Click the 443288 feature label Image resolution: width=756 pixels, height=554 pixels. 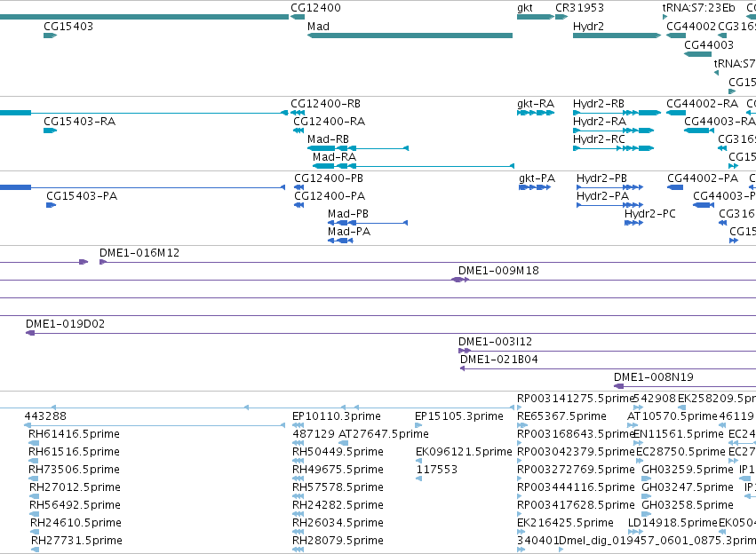[x=45, y=416]
